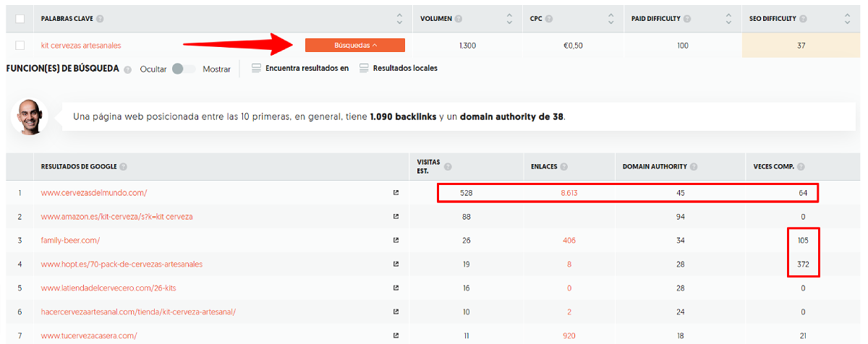
Task: Click info icon next to Domain Authority
Action: point(694,167)
